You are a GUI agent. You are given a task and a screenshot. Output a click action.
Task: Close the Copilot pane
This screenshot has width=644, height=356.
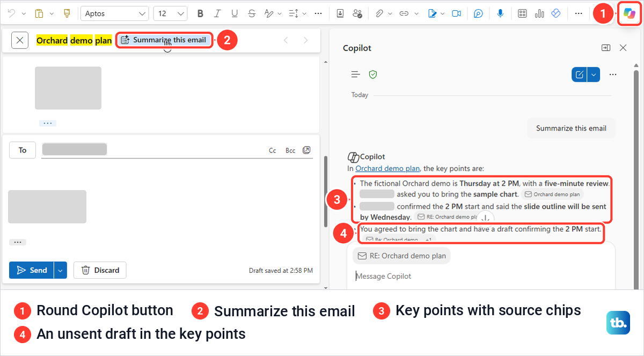tap(623, 48)
